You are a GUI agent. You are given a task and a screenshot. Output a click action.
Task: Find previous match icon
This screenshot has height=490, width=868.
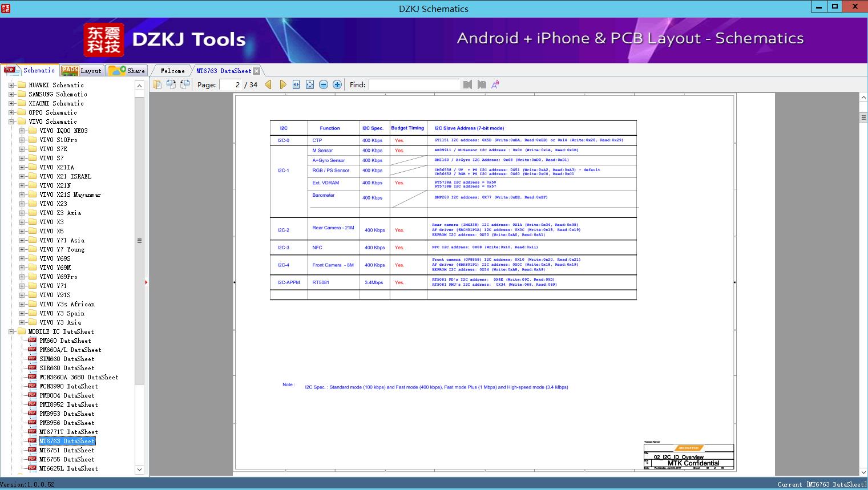468,84
